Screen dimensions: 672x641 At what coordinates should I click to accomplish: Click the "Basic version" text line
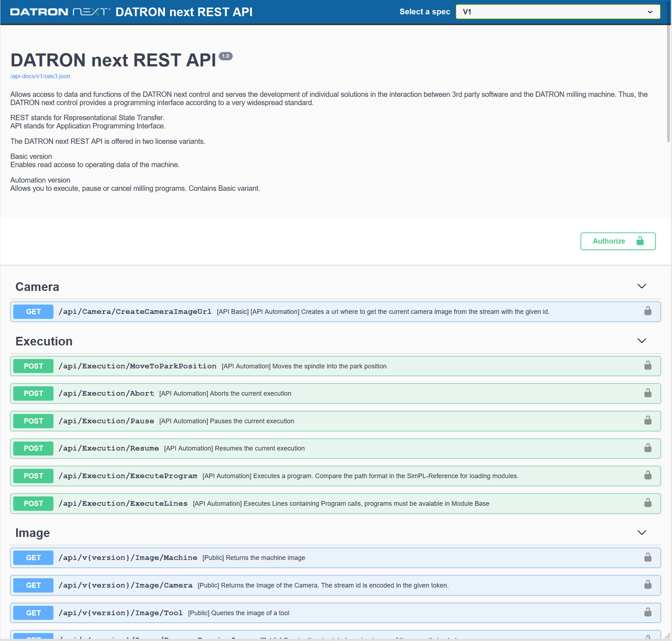[31, 156]
